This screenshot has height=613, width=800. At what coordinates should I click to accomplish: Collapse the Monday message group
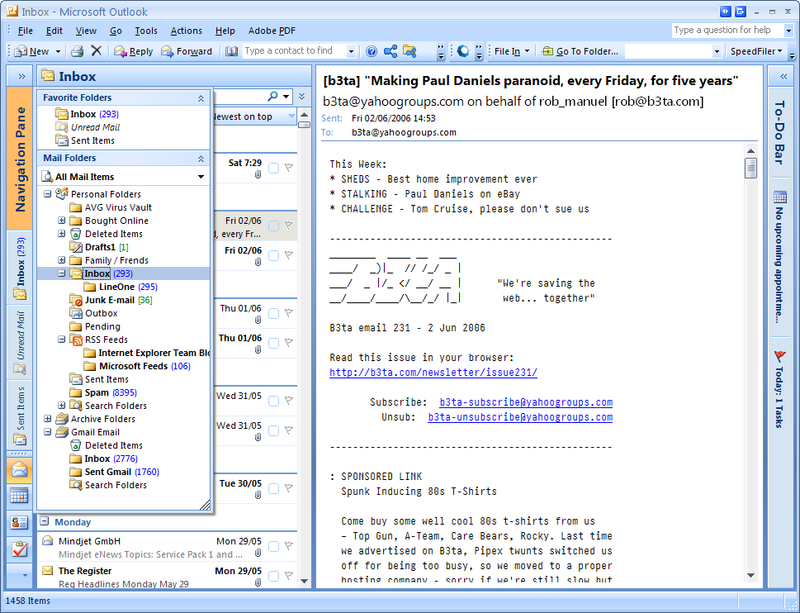(x=45, y=521)
